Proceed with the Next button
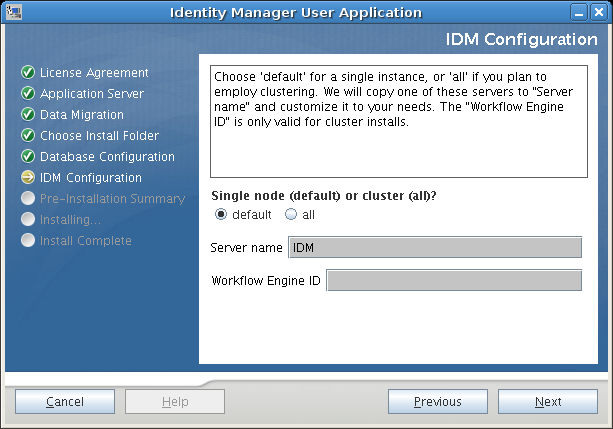This screenshot has width=613, height=429. point(547,402)
